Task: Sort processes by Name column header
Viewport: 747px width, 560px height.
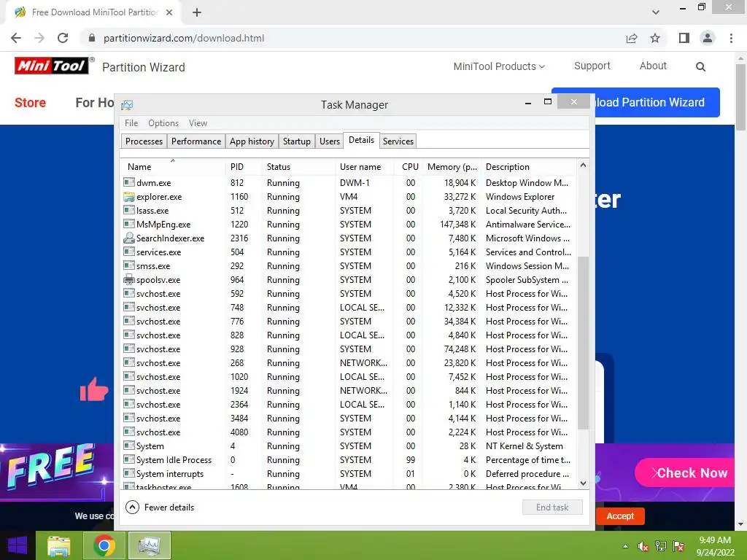Action: [x=172, y=167]
